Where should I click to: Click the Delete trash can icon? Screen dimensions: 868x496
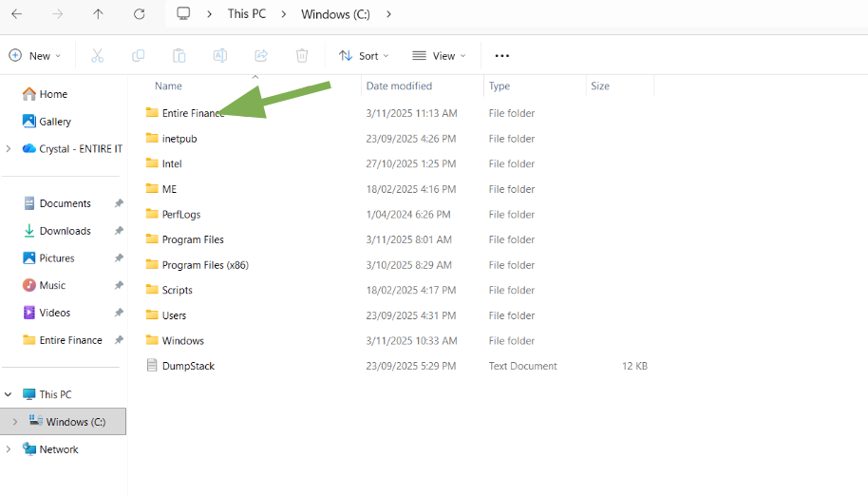(x=302, y=56)
